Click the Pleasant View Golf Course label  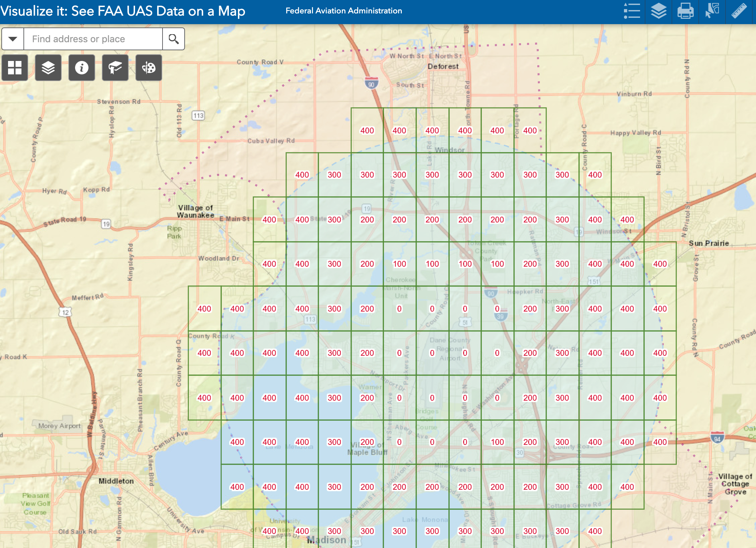(x=36, y=504)
